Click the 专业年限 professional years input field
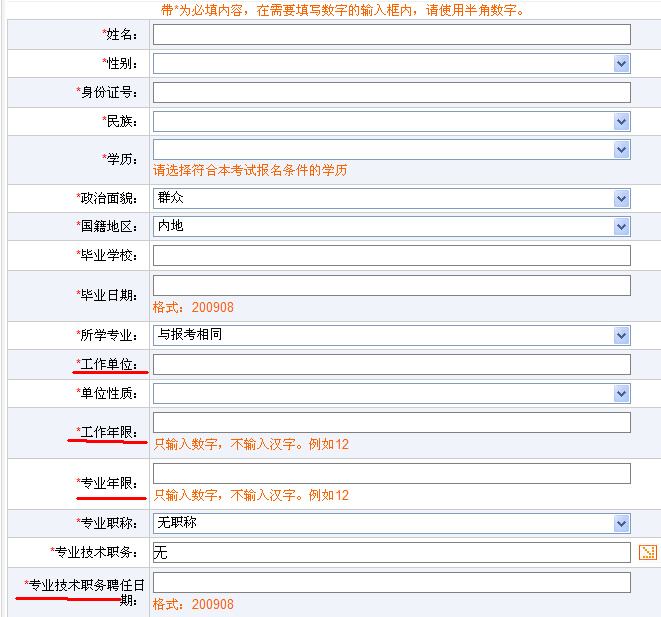Image resolution: width=661 pixels, height=617 pixels. pyautogui.click(x=392, y=474)
